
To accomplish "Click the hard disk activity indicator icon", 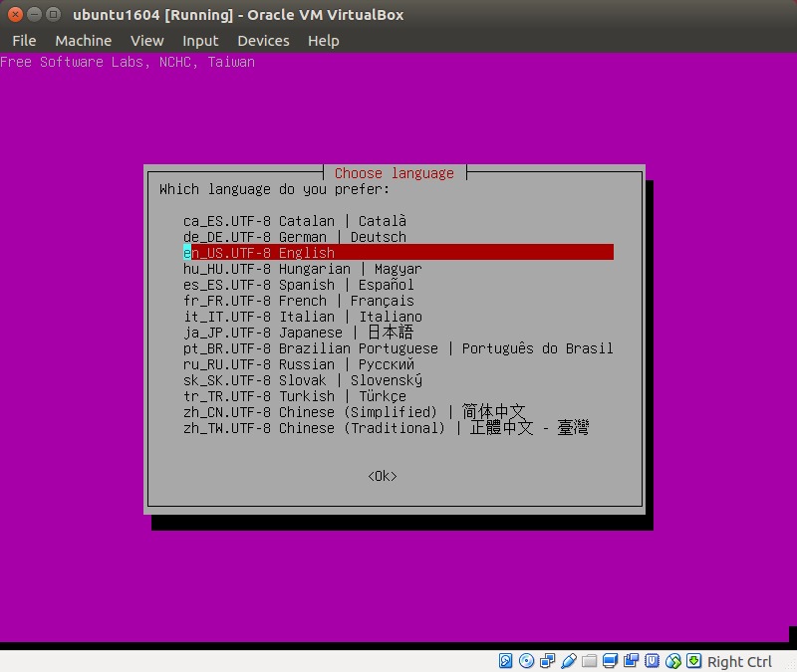I will pos(506,661).
